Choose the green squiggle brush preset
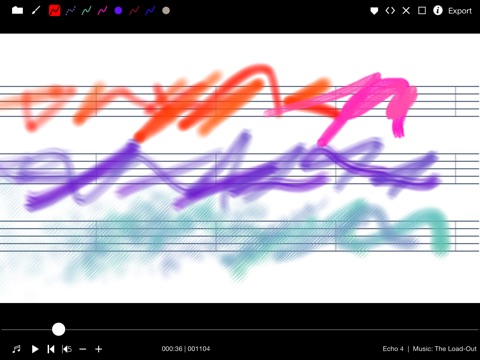The width and height of the screenshot is (480, 360). tap(86, 11)
